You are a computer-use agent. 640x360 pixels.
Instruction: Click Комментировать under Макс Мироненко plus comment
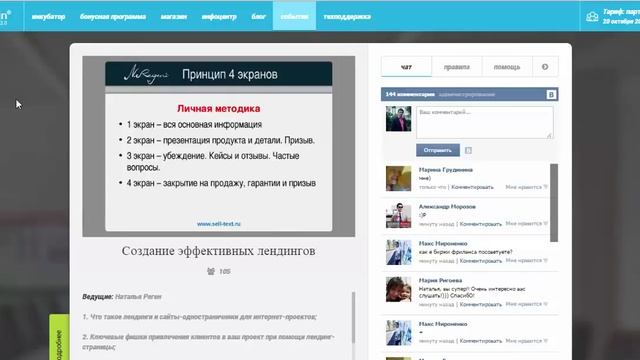tap(480, 341)
